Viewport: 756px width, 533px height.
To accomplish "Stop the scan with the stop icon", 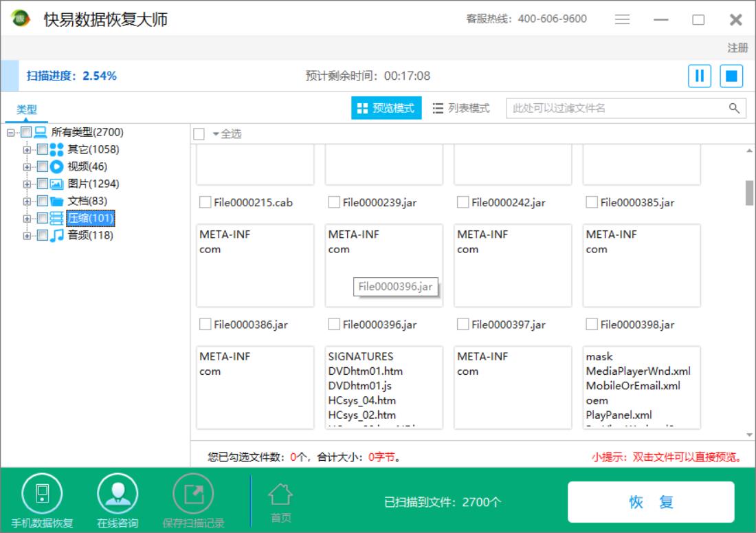I will click(x=731, y=76).
